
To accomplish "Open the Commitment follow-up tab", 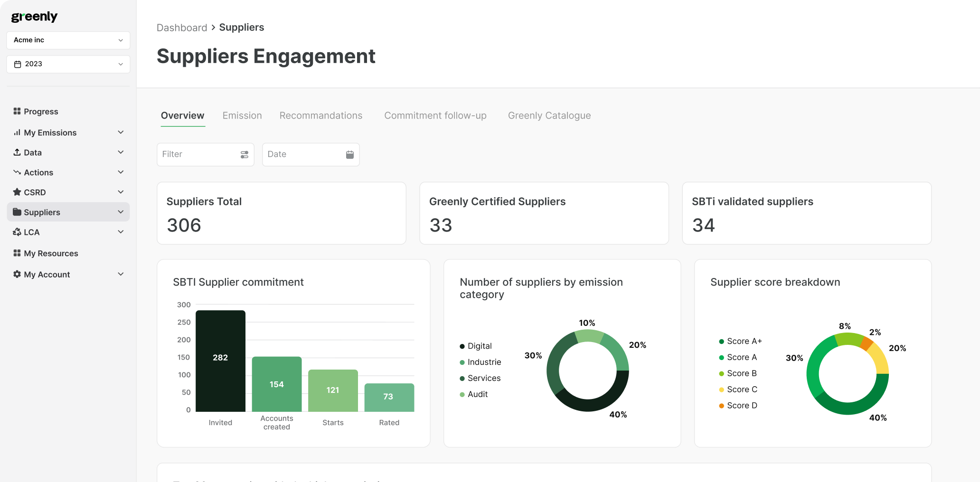I will 435,116.
